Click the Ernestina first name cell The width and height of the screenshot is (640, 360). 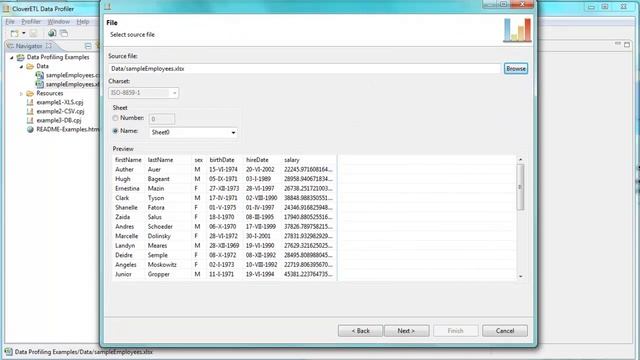coord(127,189)
